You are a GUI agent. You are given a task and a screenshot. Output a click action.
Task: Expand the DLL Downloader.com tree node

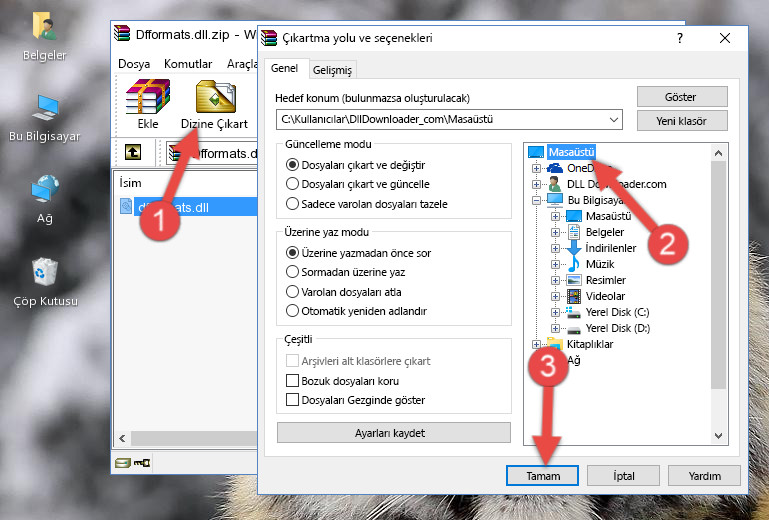click(x=537, y=184)
